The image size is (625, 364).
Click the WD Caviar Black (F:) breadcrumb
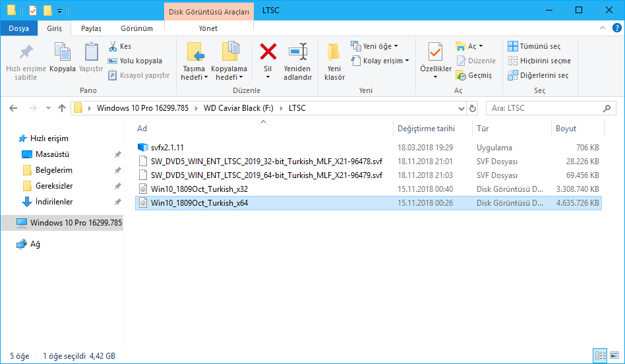239,108
